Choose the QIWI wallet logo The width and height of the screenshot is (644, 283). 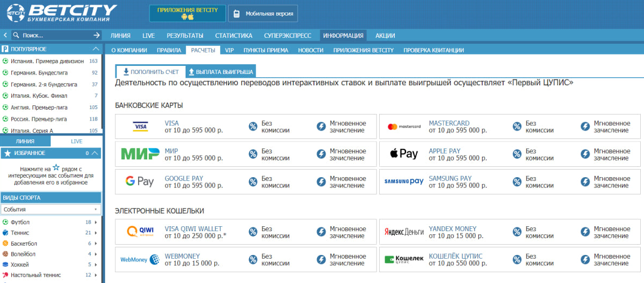click(140, 231)
